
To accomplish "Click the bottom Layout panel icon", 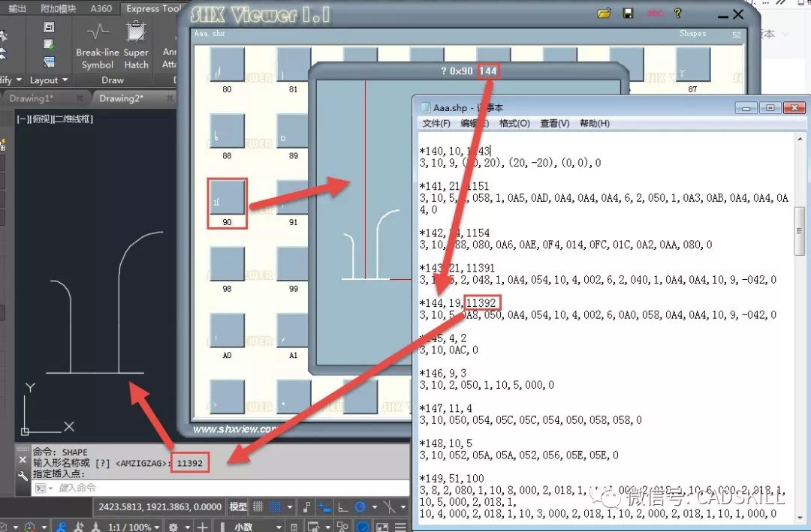I will point(49,62).
